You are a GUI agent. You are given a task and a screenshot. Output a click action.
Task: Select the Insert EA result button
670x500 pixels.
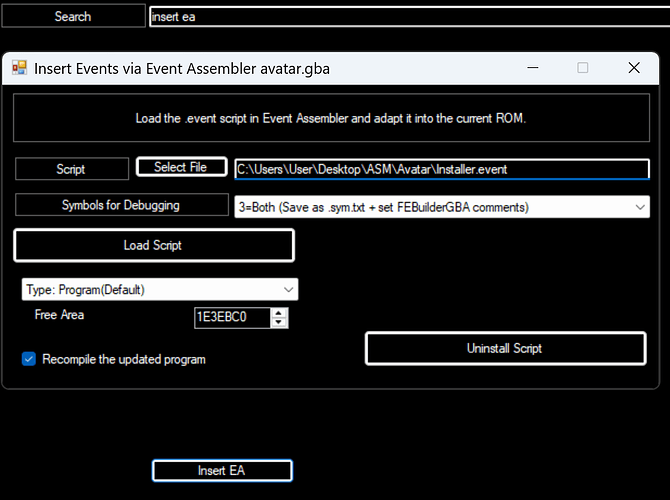click(x=222, y=471)
